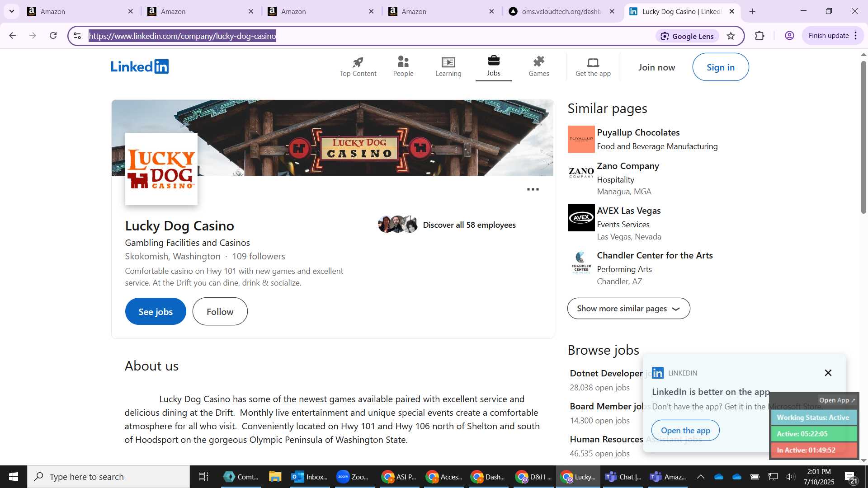
Task: Click Finish update button
Action: click(833, 36)
